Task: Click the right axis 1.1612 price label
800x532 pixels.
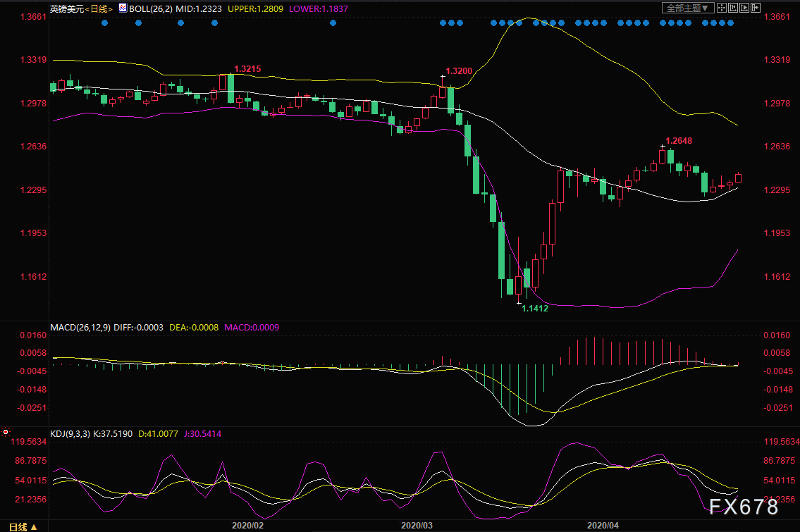Action: tap(777, 277)
